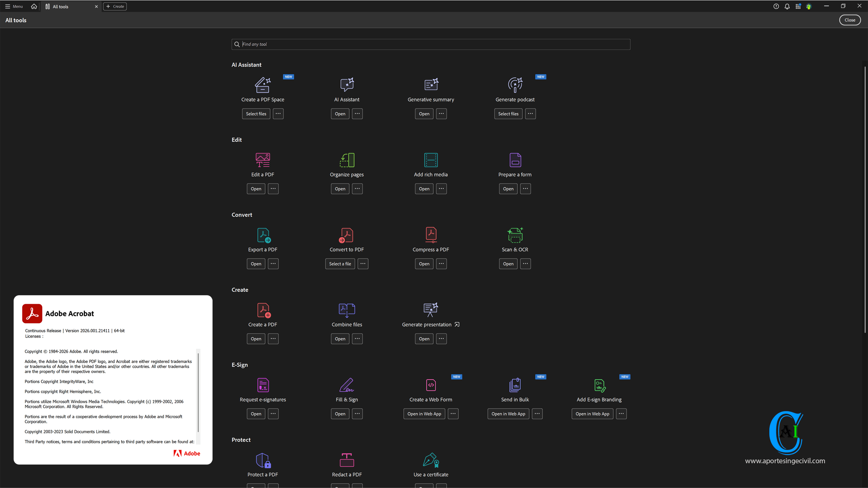Select the Organize pages icon
Screen dimensions: 868x488
click(347, 160)
